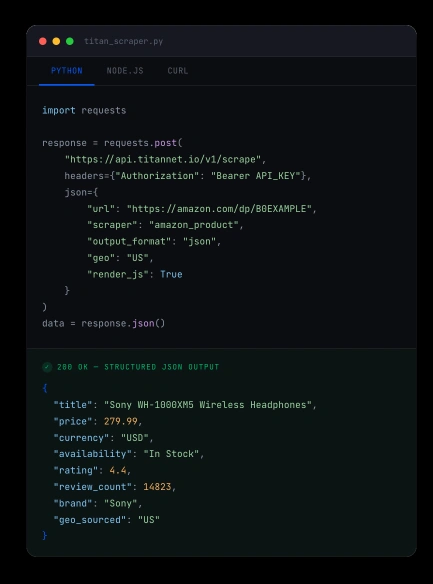Click the amazon.com/dp/B0EXAMPLE url line
This screenshot has height=584, width=433.
pos(202,209)
